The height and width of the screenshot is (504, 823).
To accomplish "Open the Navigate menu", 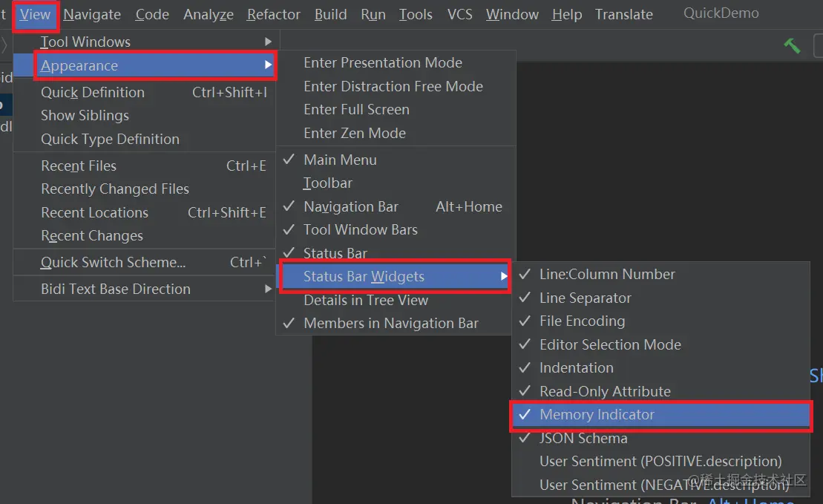I will coord(92,14).
